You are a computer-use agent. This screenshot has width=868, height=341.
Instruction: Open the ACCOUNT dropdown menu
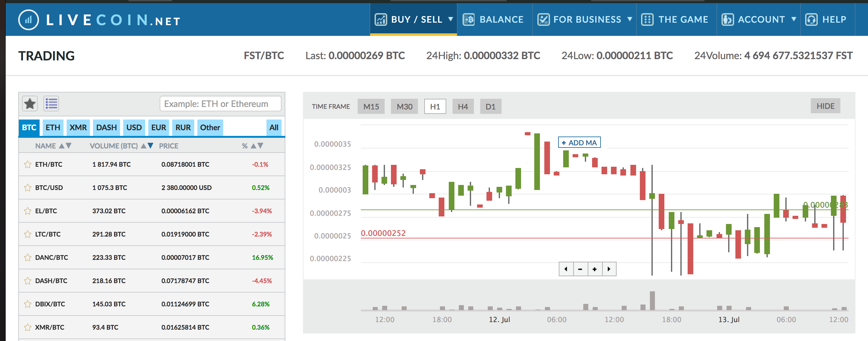point(794,20)
